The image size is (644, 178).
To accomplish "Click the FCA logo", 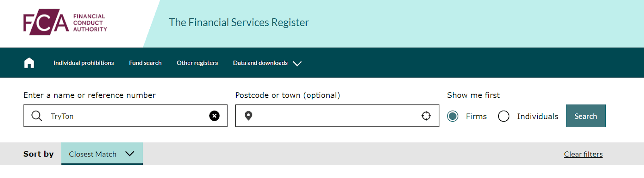I will pos(65,22).
